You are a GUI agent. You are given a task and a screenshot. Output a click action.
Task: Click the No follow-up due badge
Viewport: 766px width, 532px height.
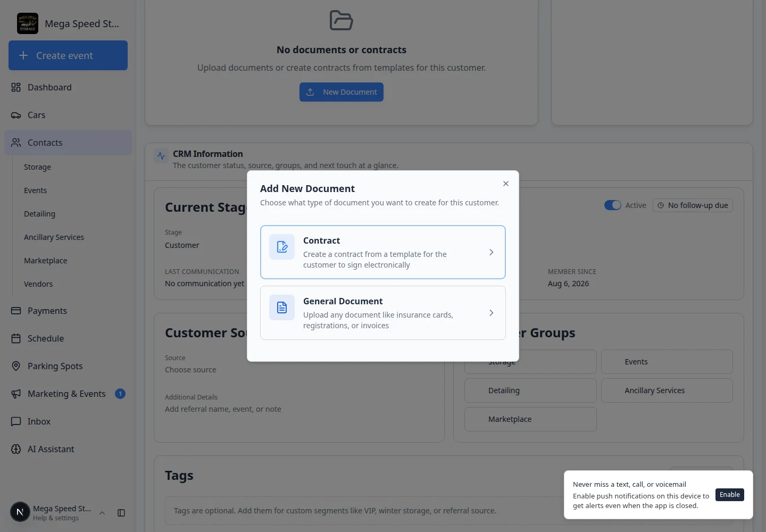click(x=693, y=205)
